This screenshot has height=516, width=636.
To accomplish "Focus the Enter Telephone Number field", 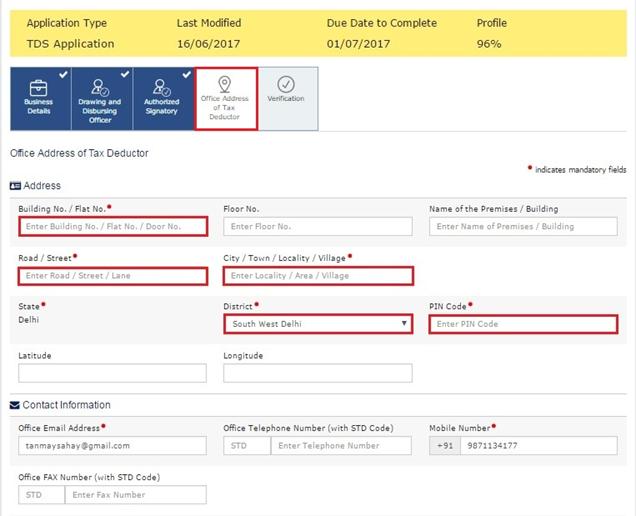I will coord(341,445).
